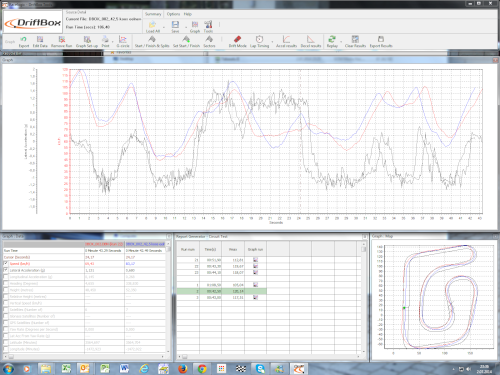The width and height of the screenshot is (500, 375).
Task: Click Clear Results button
Action: [x=355, y=42]
